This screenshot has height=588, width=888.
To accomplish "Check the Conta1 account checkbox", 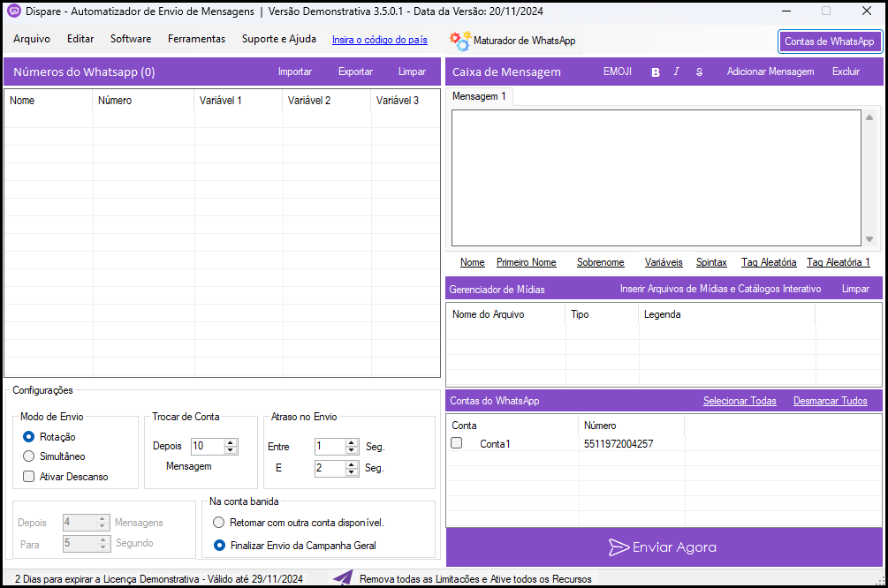I will [x=457, y=443].
